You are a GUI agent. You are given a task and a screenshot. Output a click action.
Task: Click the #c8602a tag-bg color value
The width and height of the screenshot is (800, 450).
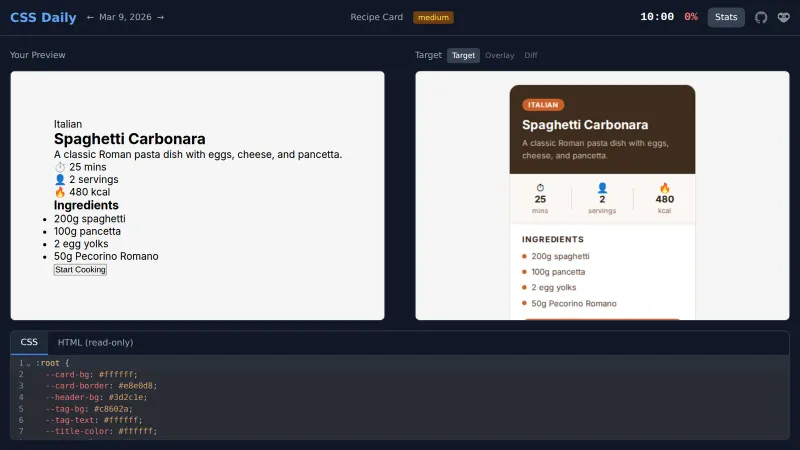coord(118,409)
